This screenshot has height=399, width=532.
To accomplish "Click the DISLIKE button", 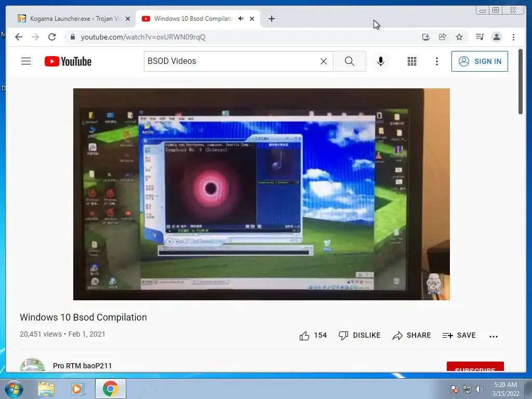I will coord(360,336).
